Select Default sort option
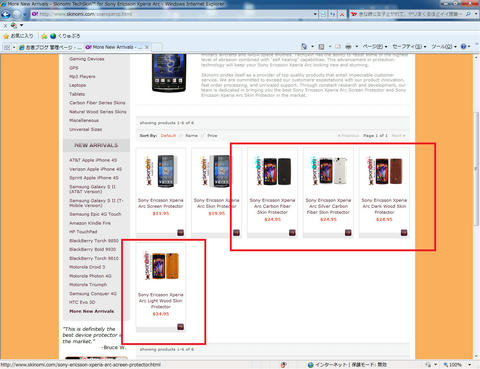The image size is (480, 369). [x=168, y=136]
